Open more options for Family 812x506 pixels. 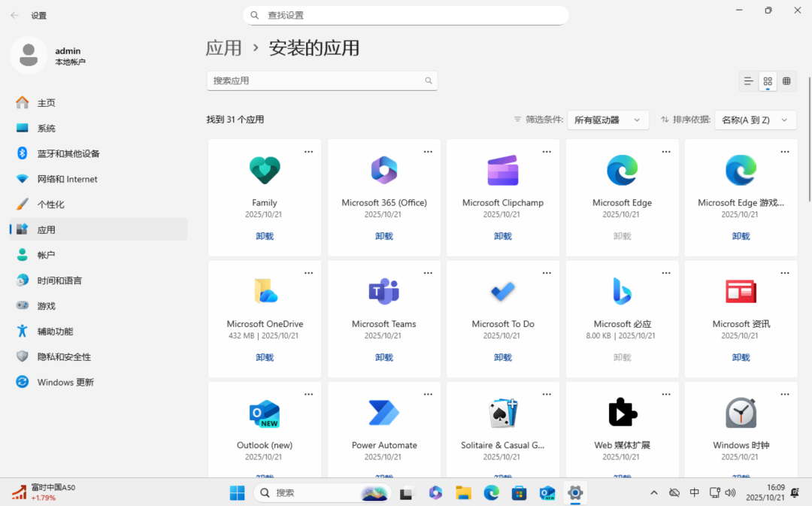pyautogui.click(x=309, y=152)
